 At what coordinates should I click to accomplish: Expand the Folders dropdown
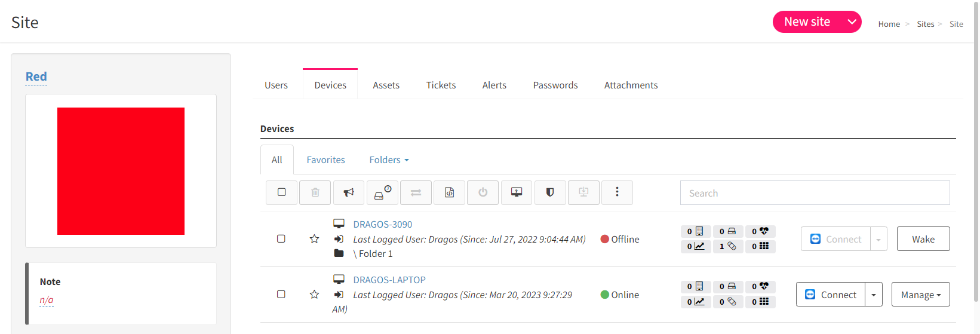click(x=389, y=160)
